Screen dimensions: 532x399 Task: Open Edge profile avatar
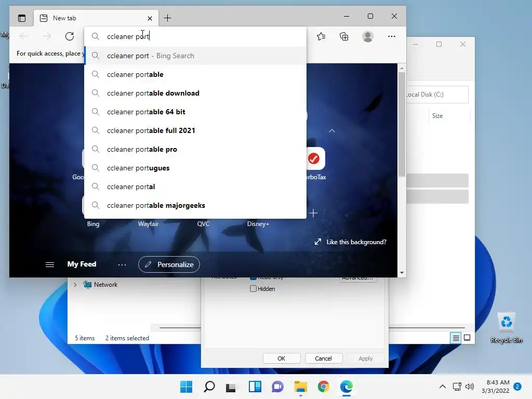[368, 36]
